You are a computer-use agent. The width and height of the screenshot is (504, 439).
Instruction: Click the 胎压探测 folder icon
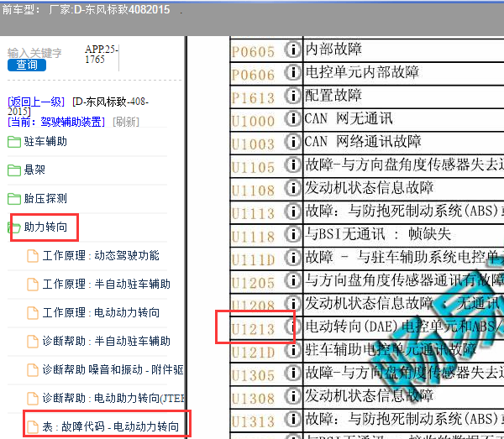tap(14, 199)
